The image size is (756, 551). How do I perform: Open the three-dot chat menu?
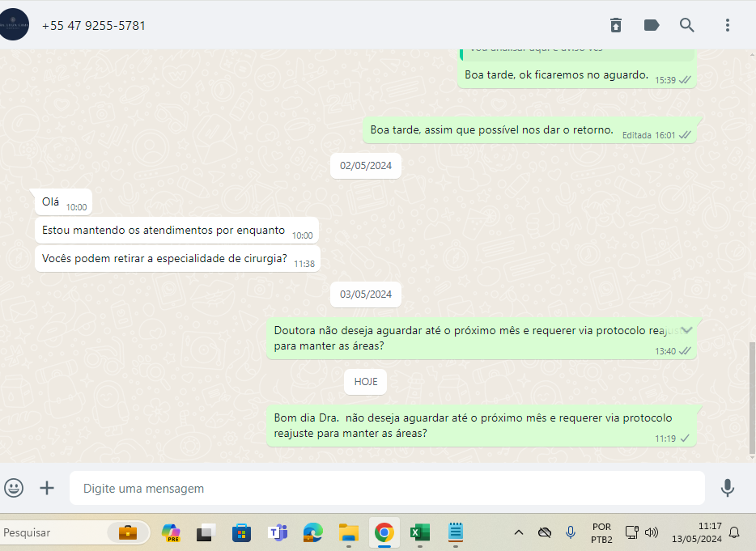727,25
